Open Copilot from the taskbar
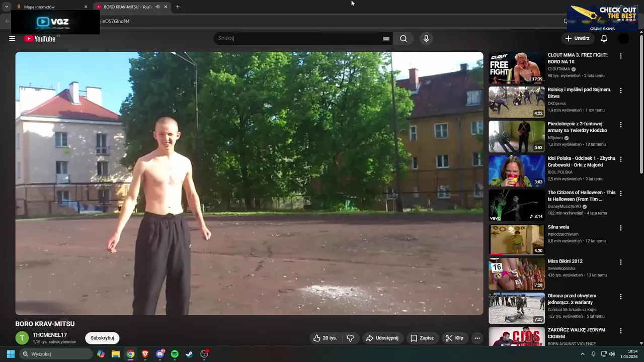 pyautogui.click(x=101, y=354)
